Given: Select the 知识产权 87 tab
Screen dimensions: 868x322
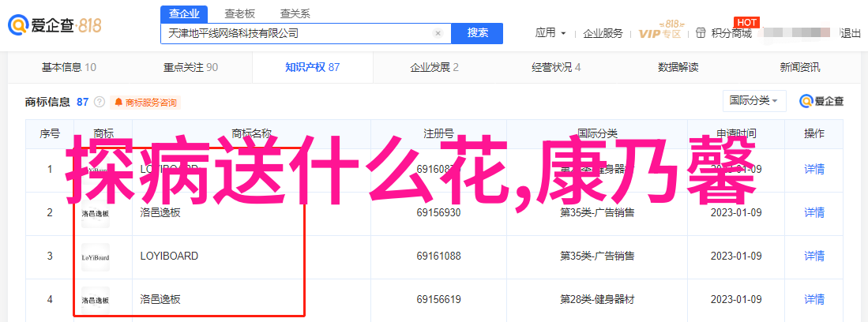Looking at the screenshot, I should (312, 68).
